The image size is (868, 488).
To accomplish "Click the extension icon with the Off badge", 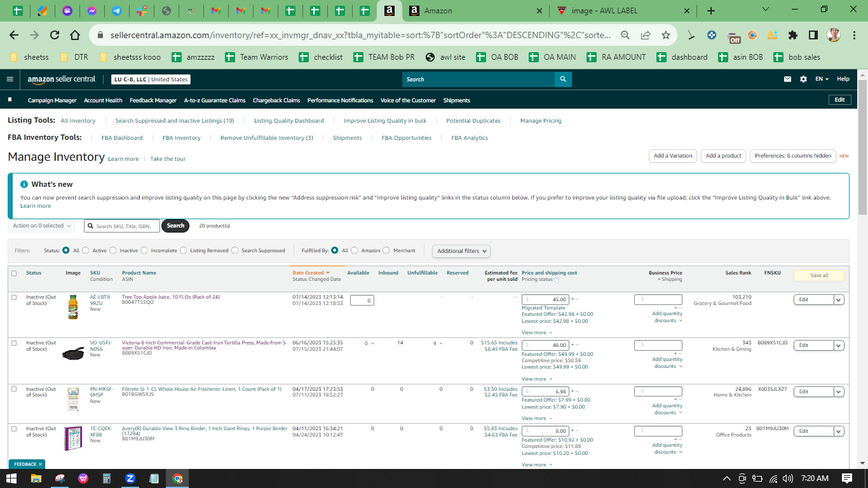I will 733,36.
